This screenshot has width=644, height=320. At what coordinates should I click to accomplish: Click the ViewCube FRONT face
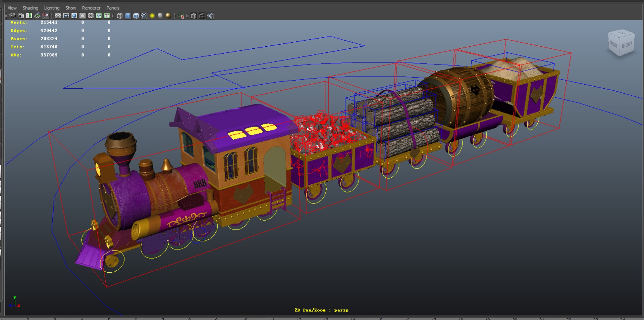point(613,44)
